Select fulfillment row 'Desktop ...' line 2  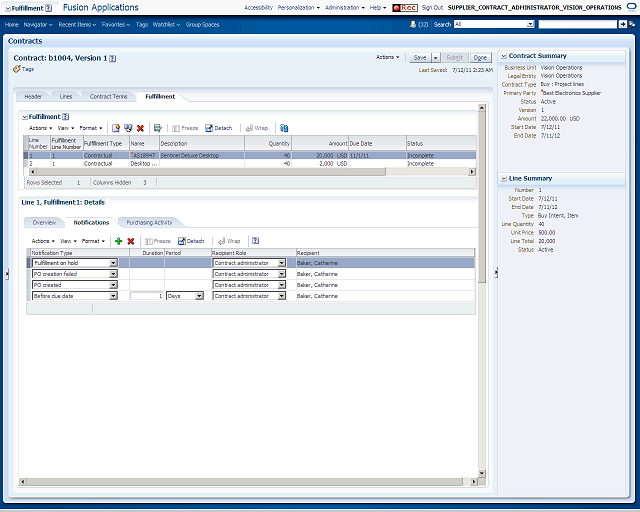point(250,164)
